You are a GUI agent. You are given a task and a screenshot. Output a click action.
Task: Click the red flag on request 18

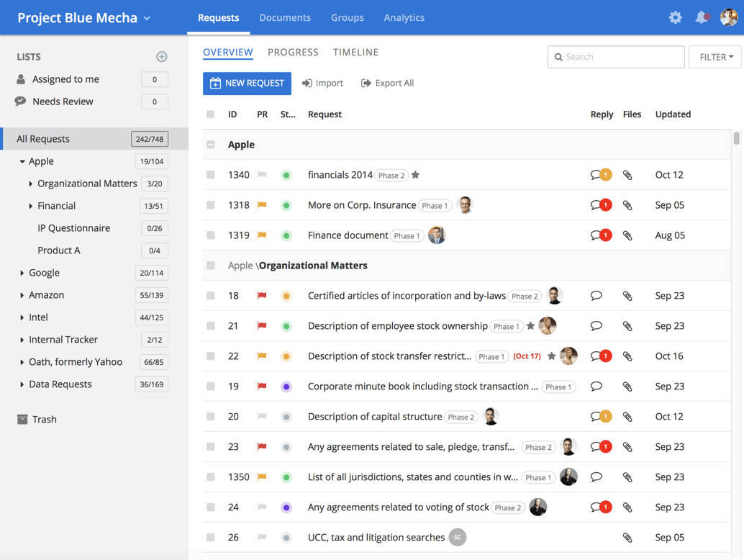pyautogui.click(x=261, y=295)
